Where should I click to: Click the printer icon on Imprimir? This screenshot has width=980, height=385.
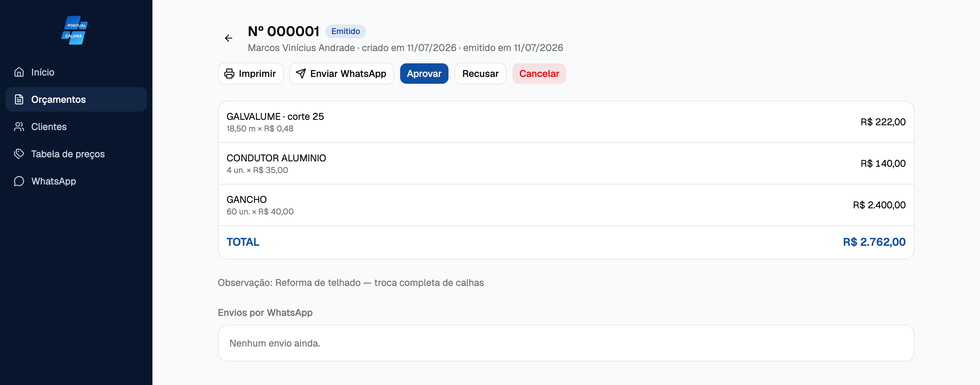[229, 74]
